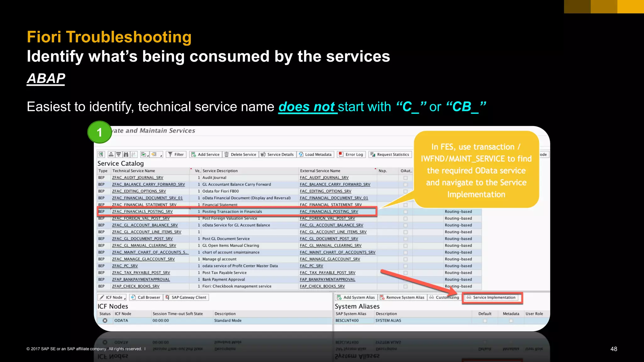
Task: Tick OAuth checkbox for ZFAC_MANAGE_GLACCOUNT_SRV
Action: (405, 259)
